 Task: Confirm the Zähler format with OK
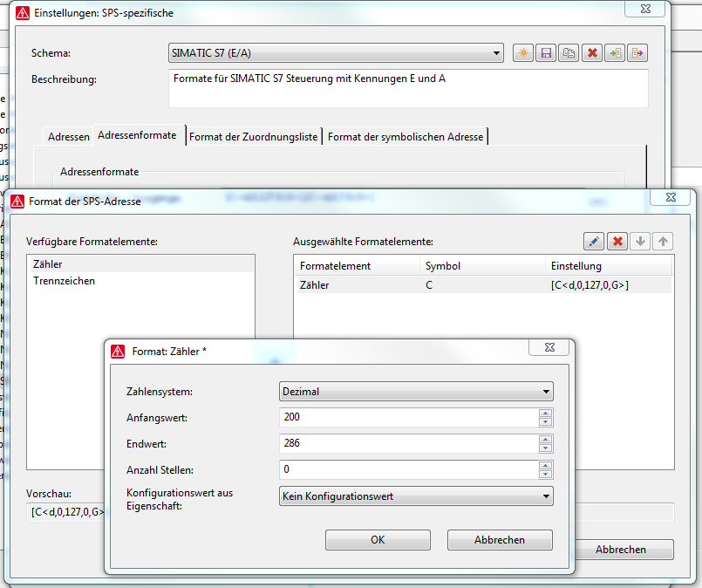click(x=378, y=540)
